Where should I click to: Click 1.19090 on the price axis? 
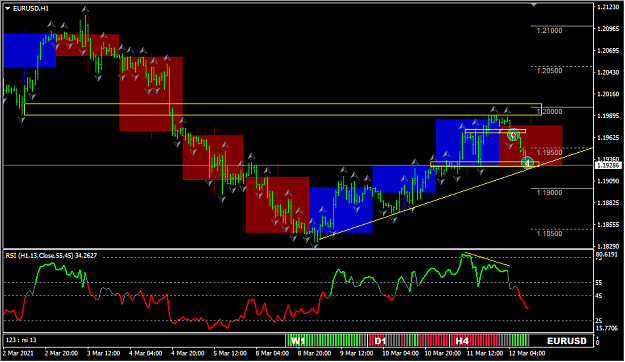(x=608, y=181)
